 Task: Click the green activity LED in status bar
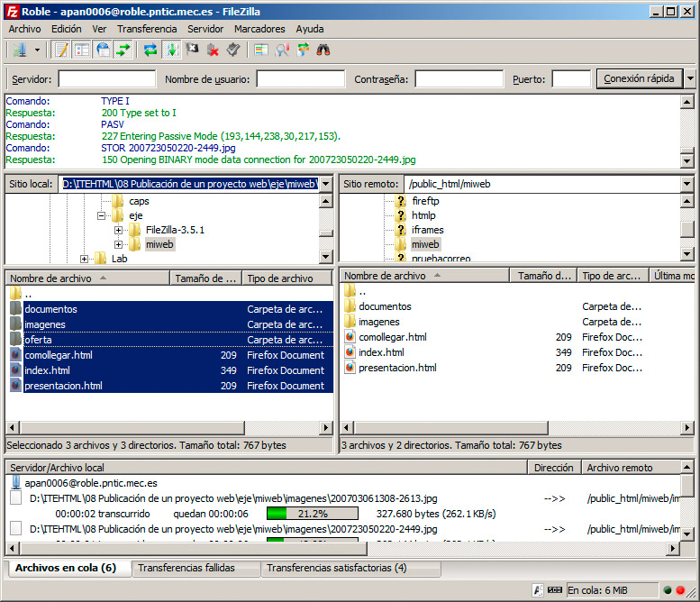668,590
